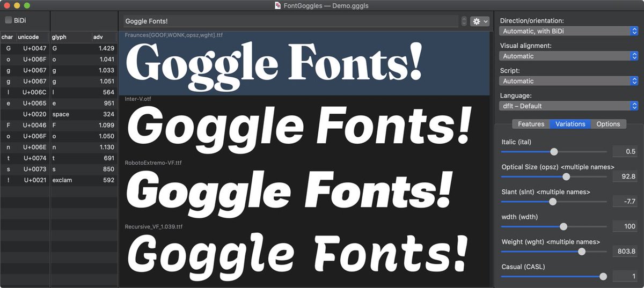The width and height of the screenshot is (644, 288).
Task: Click the Slant value field -7.7
Action: [x=625, y=202]
